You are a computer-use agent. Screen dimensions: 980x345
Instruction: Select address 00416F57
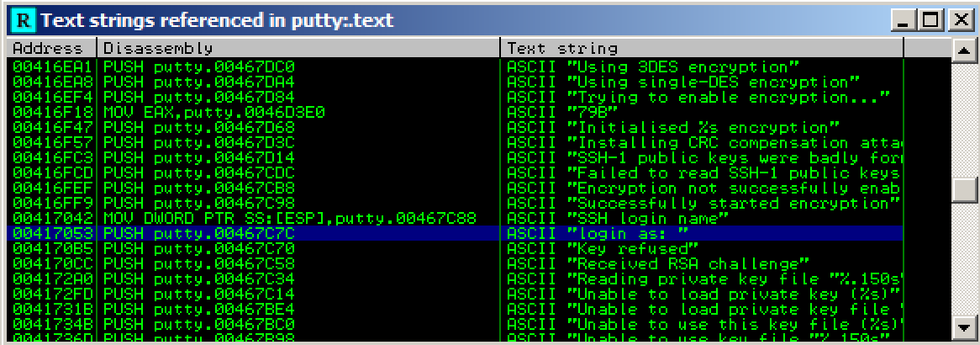(52, 142)
